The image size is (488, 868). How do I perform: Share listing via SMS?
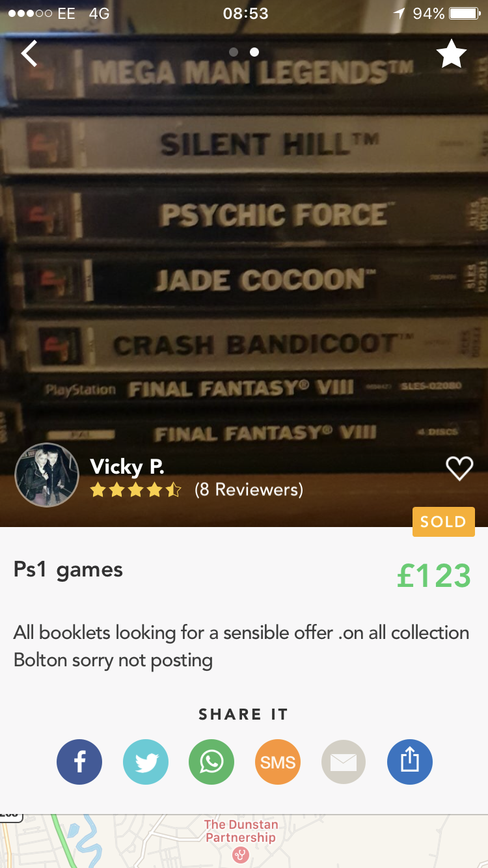pos(278,762)
